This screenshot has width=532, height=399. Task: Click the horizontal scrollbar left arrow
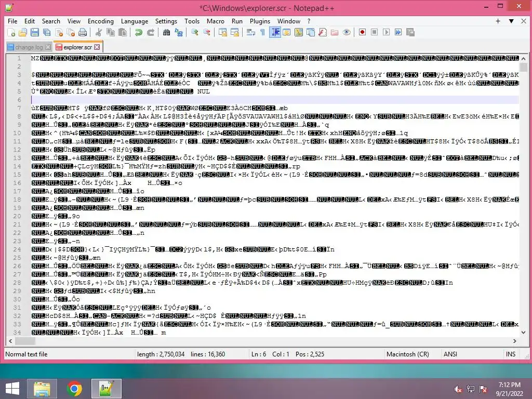tap(10, 341)
